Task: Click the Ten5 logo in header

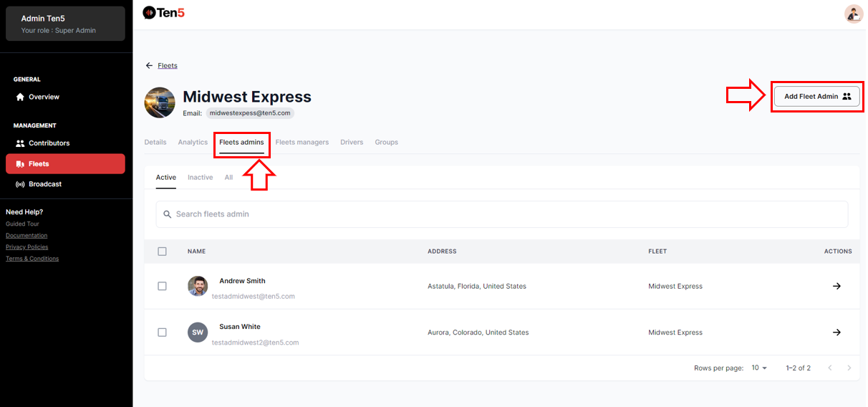Action: coord(164,12)
